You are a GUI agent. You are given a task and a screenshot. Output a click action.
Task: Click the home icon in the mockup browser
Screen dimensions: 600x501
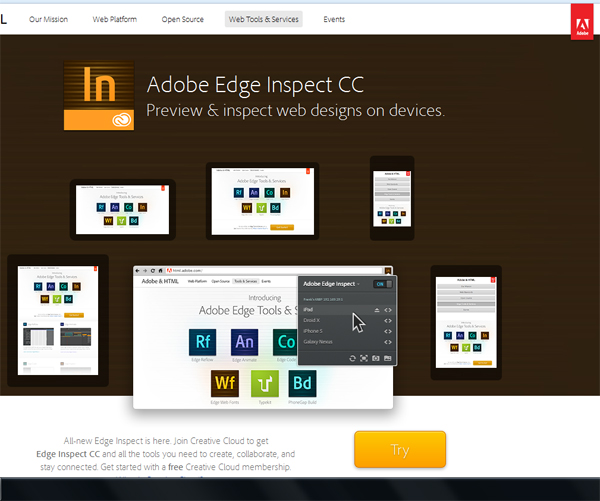[160, 271]
